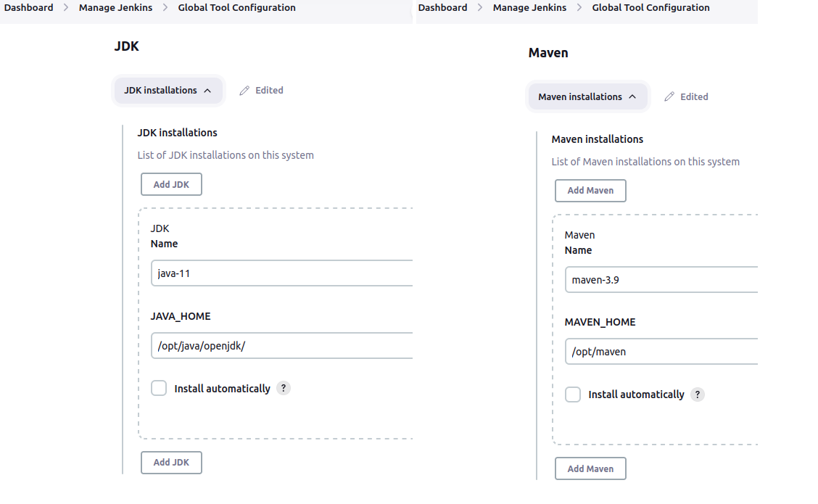This screenshot has height=504, width=818.
Task: Click the bottom Add Maven button
Action: click(590, 468)
